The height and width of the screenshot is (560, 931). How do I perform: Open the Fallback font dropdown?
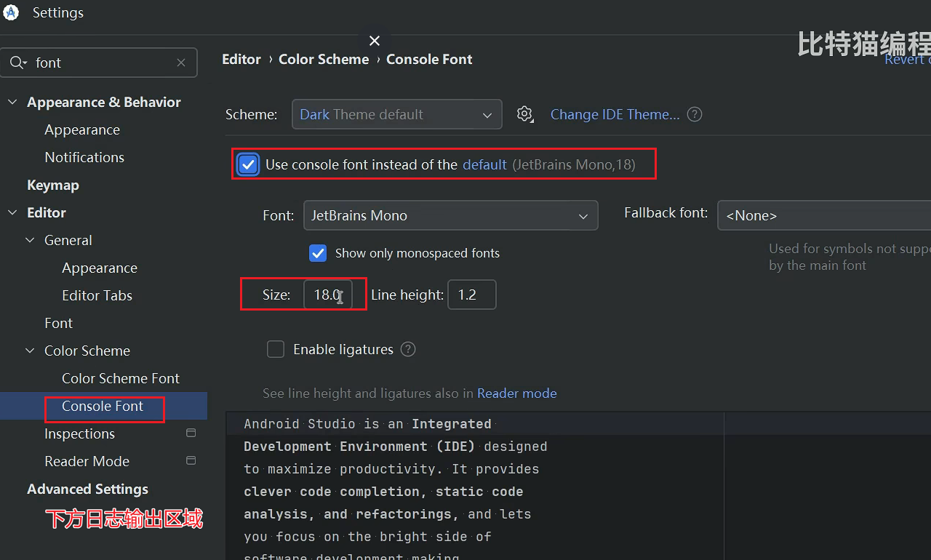(x=824, y=215)
